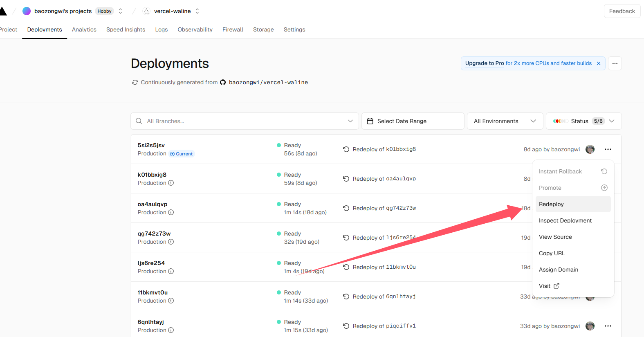Click the baozongwi's projects gradient avatar
Screen dimensions: 644x337
point(27,11)
